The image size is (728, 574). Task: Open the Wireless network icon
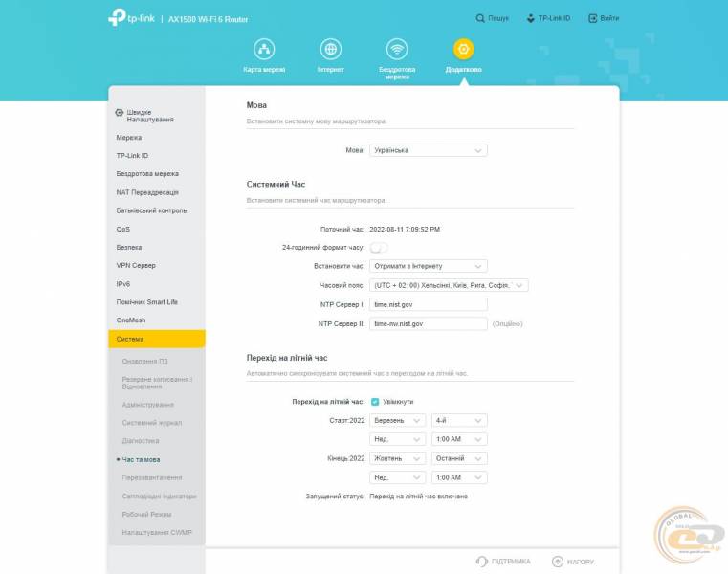tap(397, 49)
